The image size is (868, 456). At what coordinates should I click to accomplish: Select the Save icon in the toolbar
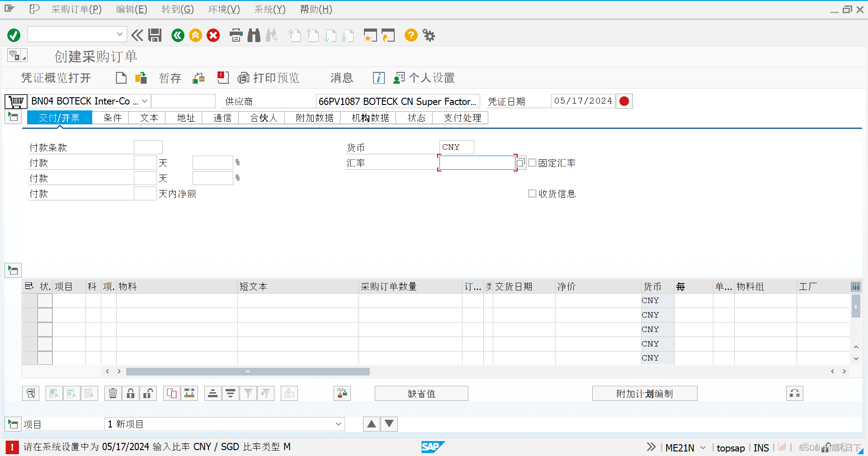155,35
